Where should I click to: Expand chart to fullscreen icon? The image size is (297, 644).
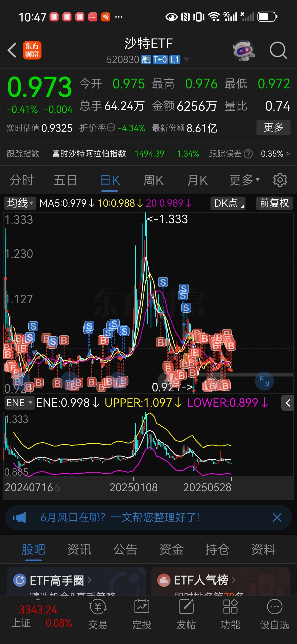[264, 381]
